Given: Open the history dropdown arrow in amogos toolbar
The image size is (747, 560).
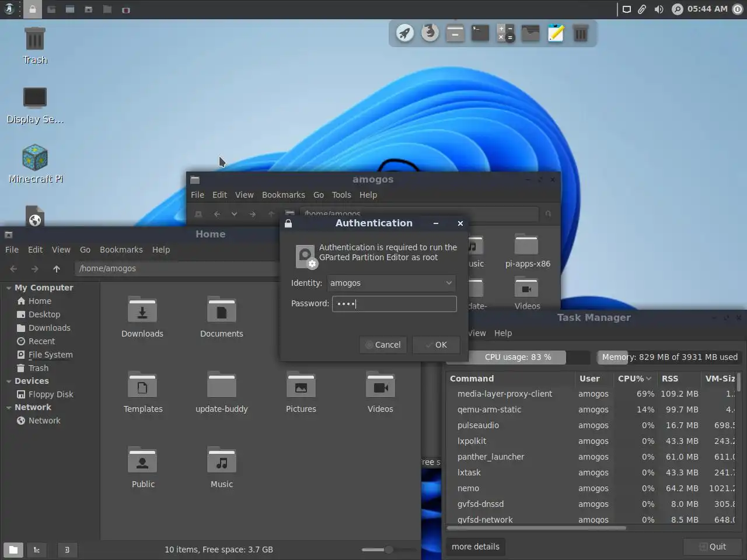Looking at the screenshot, I should [x=234, y=214].
